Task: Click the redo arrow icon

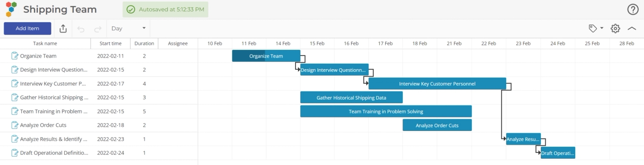Action: click(x=98, y=29)
